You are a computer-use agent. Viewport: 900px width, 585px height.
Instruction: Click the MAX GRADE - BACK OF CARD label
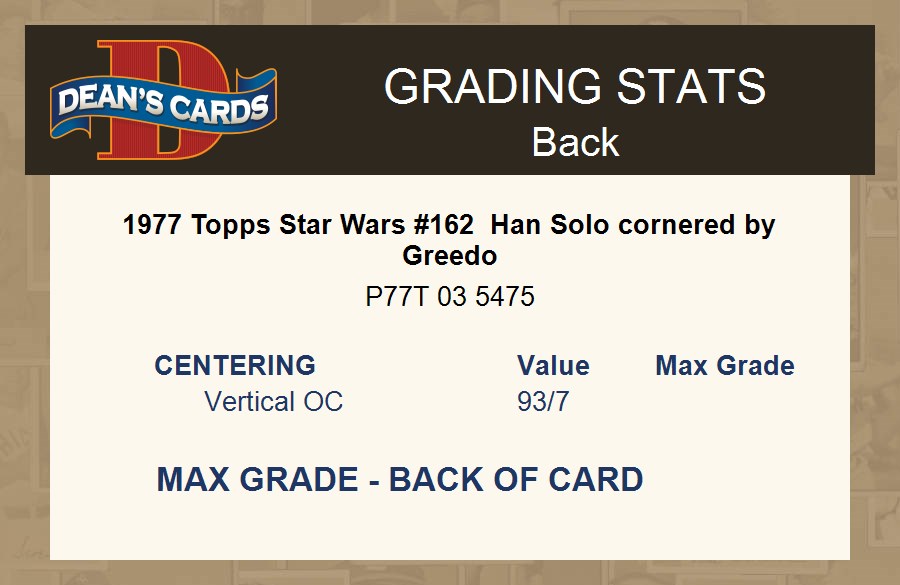point(400,480)
